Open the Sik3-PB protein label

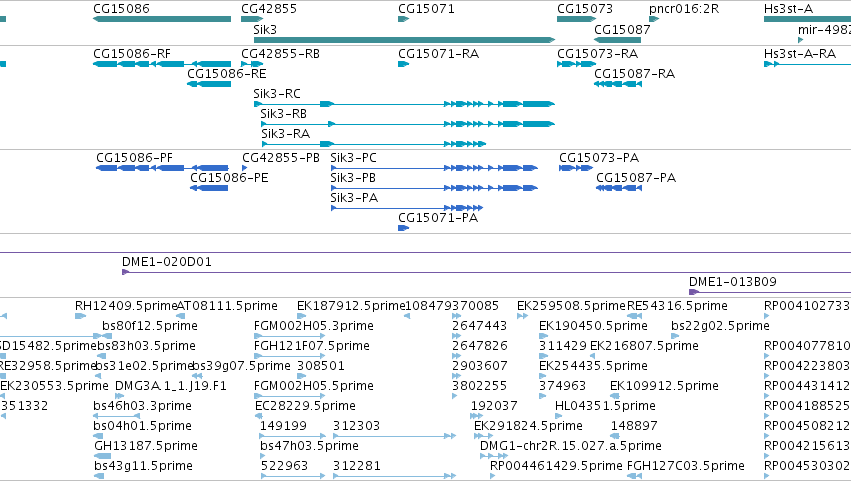point(353,178)
